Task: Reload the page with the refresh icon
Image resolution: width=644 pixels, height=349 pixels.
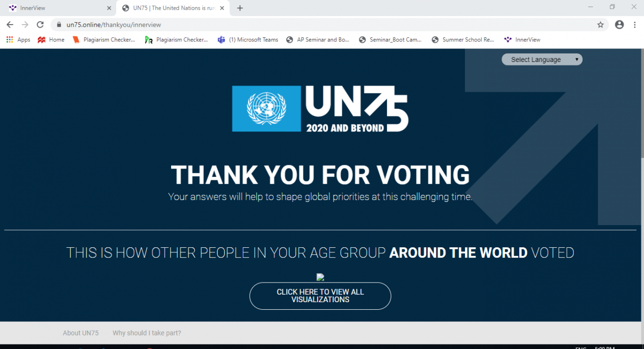Action: pyautogui.click(x=40, y=24)
